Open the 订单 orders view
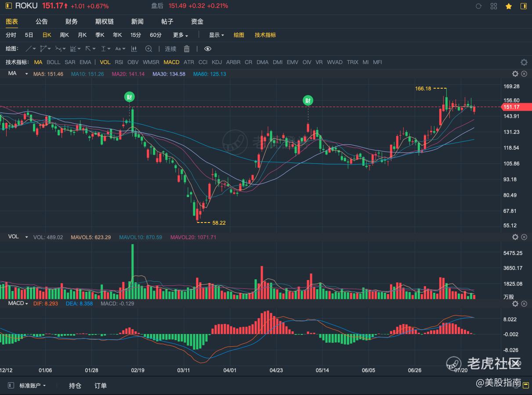Image resolution: width=532 pixels, height=395 pixels. [x=101, y=385]
